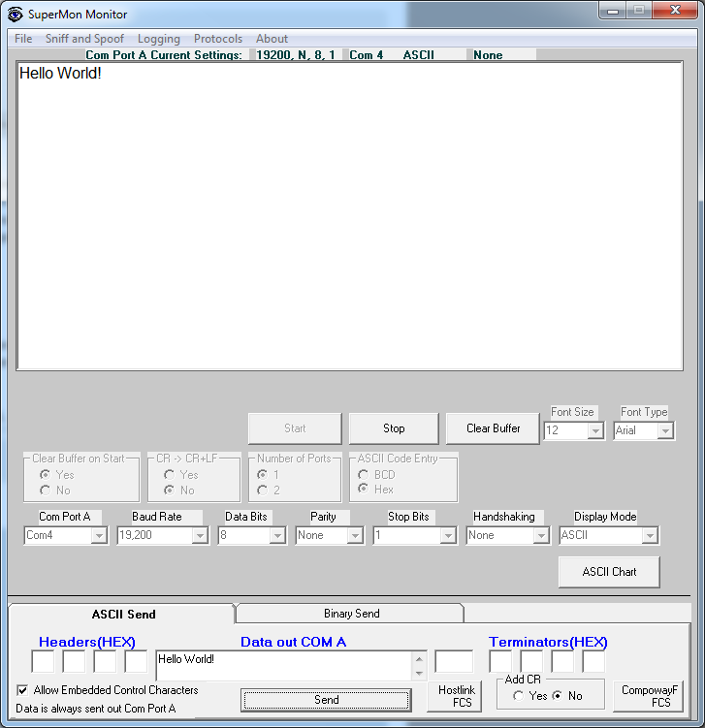The height and width of the screenshot is (728, 705).
Task: Click the 'Com 4' status text
Action: [x=366, y=55]
